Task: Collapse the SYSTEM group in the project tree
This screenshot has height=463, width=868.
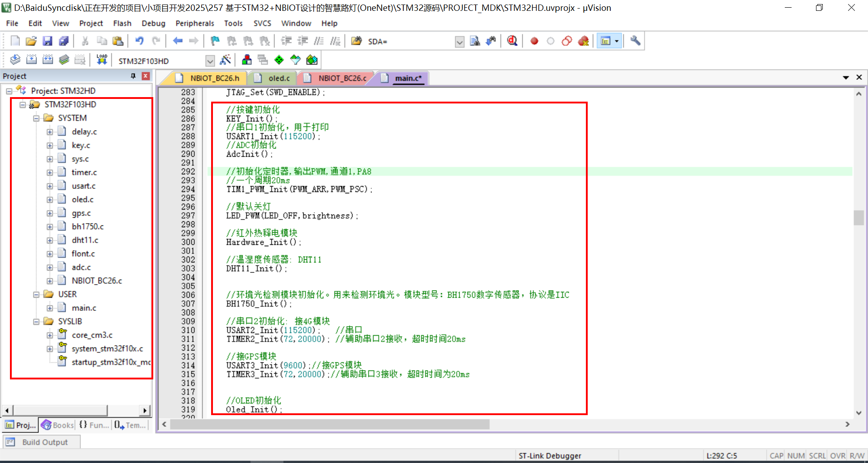Action: click(36, 118)
